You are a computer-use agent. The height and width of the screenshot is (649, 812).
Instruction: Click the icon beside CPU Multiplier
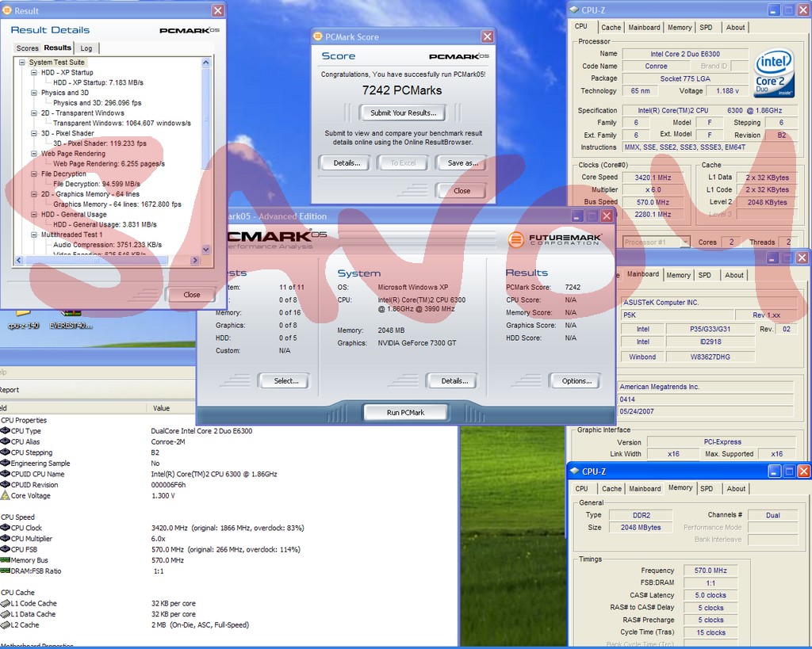[6, 539]
